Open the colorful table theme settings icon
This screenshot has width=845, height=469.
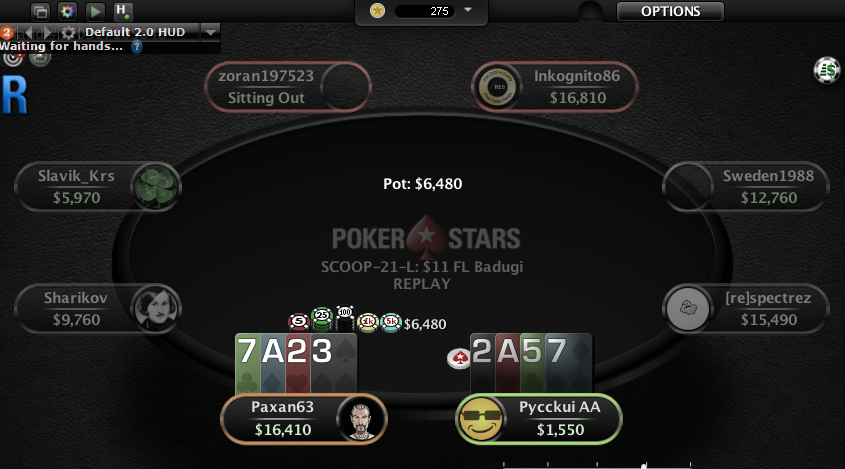pyautogui.click(x=68, y=11)
